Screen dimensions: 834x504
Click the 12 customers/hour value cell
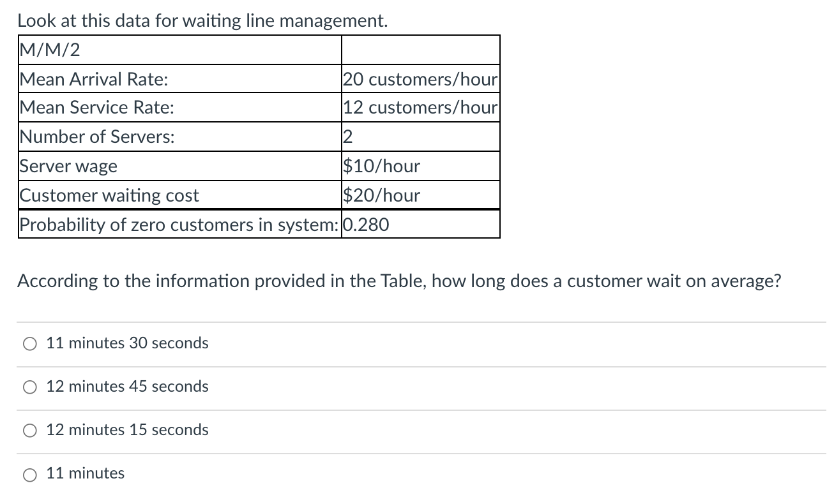(420, 107)
